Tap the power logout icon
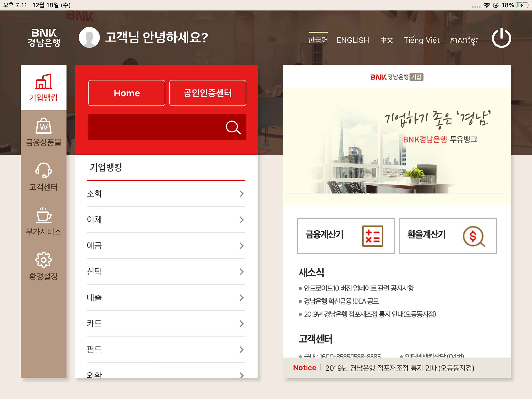 (x=501, y=38)
